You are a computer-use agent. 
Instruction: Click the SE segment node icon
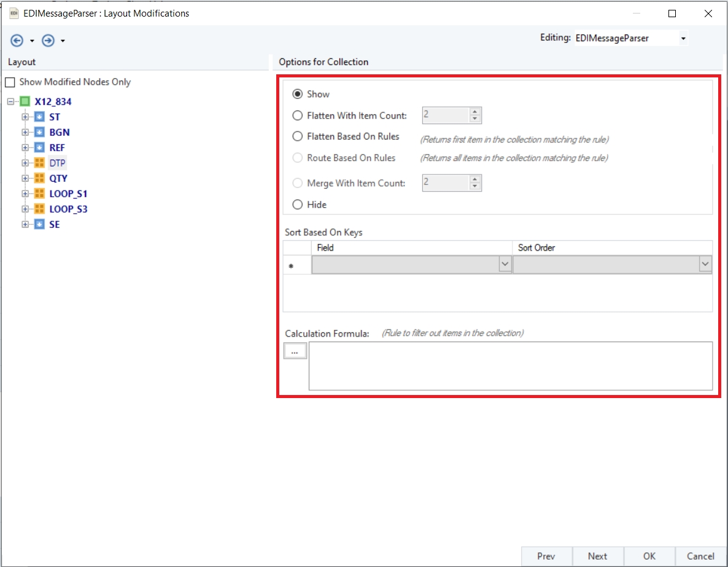click(x=39, y=224)
